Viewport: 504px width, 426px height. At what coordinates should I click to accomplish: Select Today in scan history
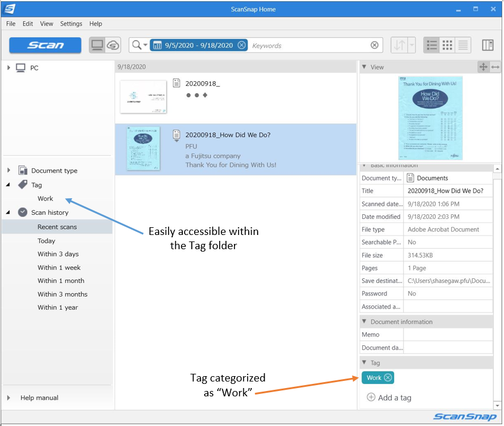pos(46,241)
